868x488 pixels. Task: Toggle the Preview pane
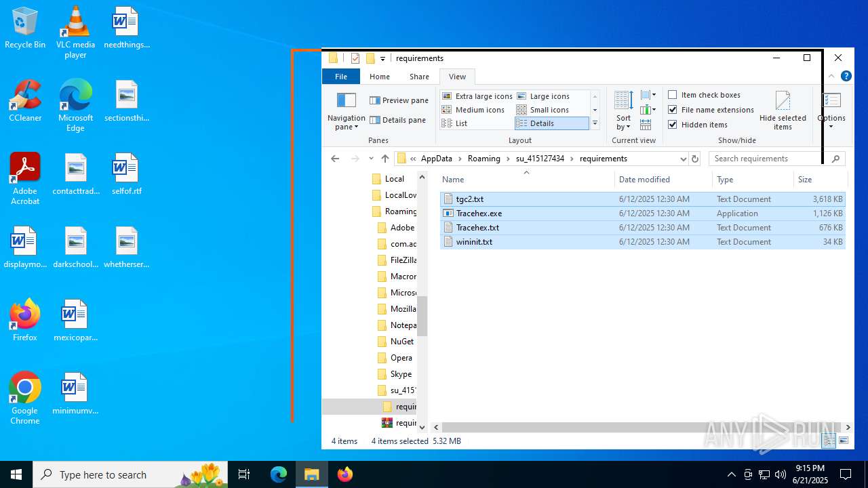[399, 100]
